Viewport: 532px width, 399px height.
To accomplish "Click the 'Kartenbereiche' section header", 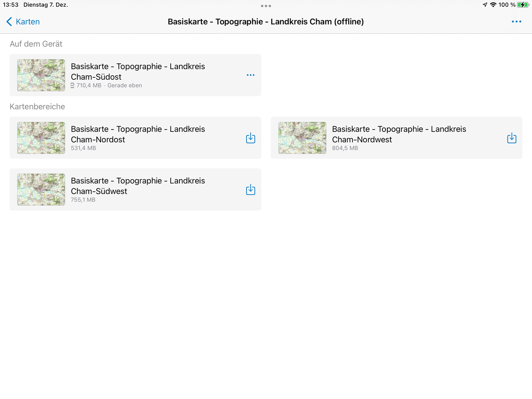I will tap(37, 107).
